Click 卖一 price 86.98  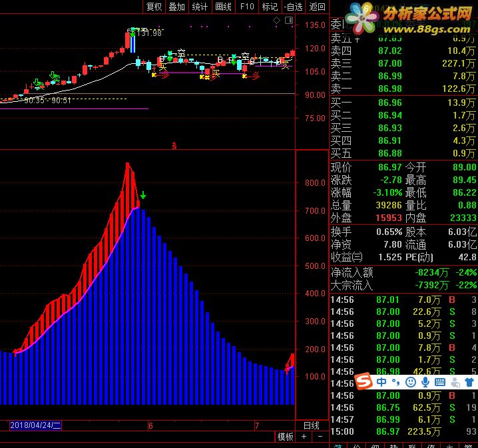[390, 89]
